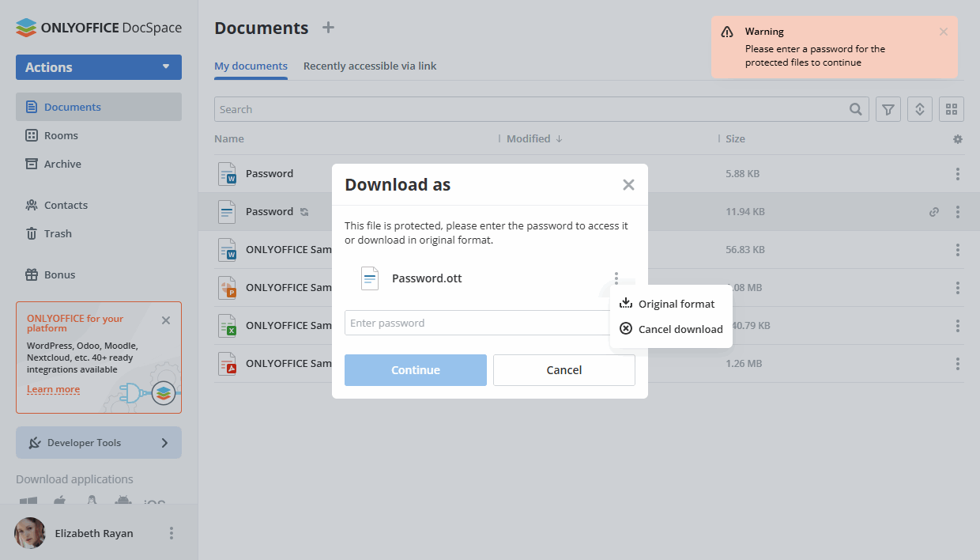Click the Documents sidebar page icon

click(x=32, y=107)
